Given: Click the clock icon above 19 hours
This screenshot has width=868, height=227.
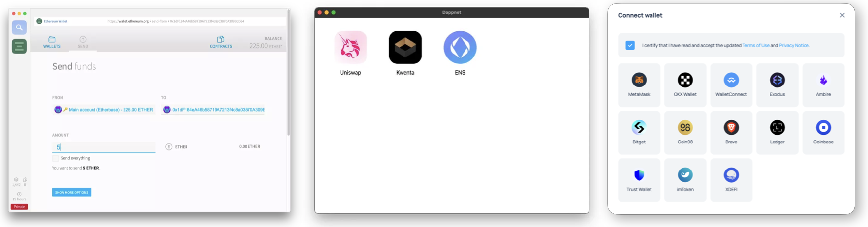Looking at the screenshot, I should coord(19,194).
